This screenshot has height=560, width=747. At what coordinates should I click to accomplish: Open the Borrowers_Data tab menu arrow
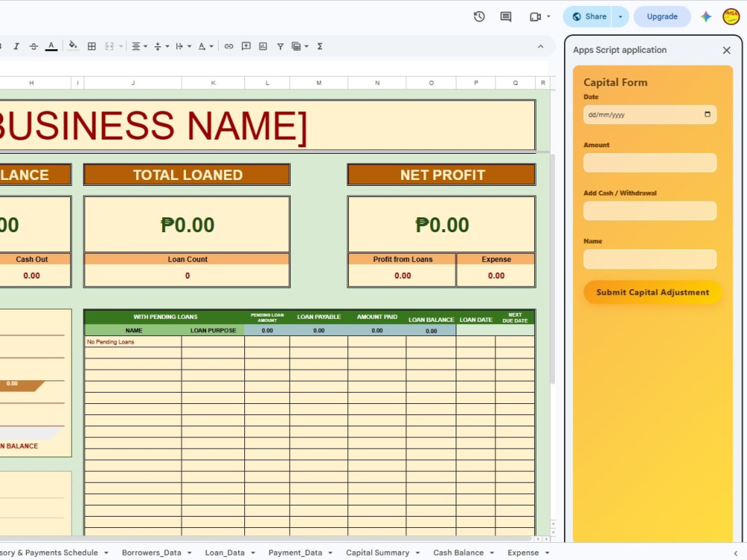pyautogui.click(x=190, y=553)
